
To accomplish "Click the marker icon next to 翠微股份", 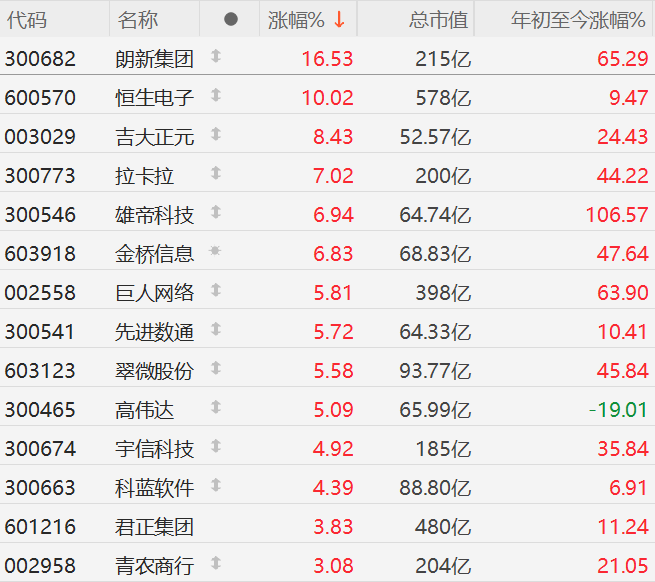I will coord(215,370).
